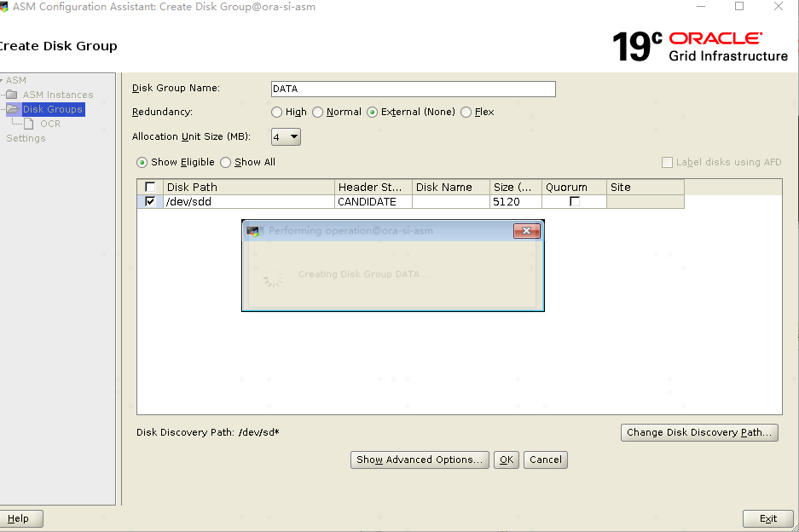Image resolution: width=799 pixels, height=532 pixels.
Task: Minimize the ASM Configuration Assistant window
Action: click(x=701, y=6)
